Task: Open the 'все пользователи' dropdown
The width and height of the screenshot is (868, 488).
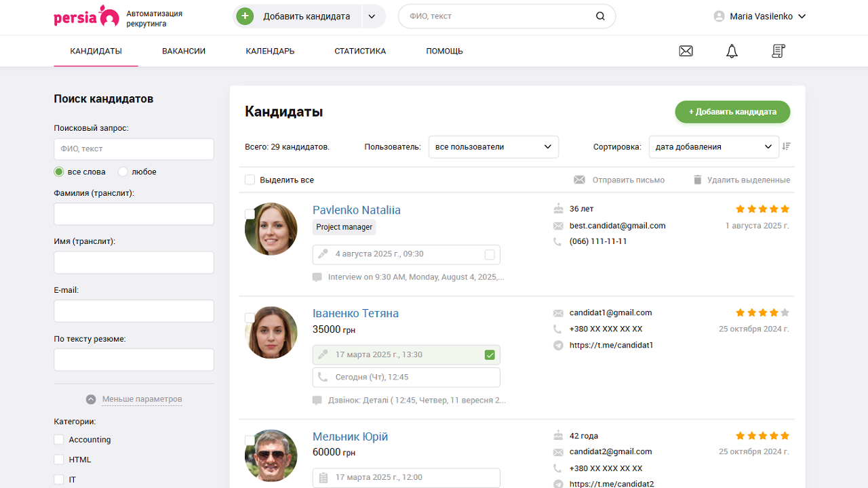Action: (x=493, y=146)
